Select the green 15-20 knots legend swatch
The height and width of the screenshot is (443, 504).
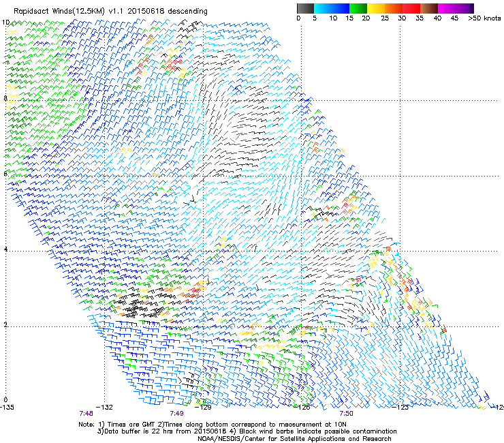click(x=358, y=8)
